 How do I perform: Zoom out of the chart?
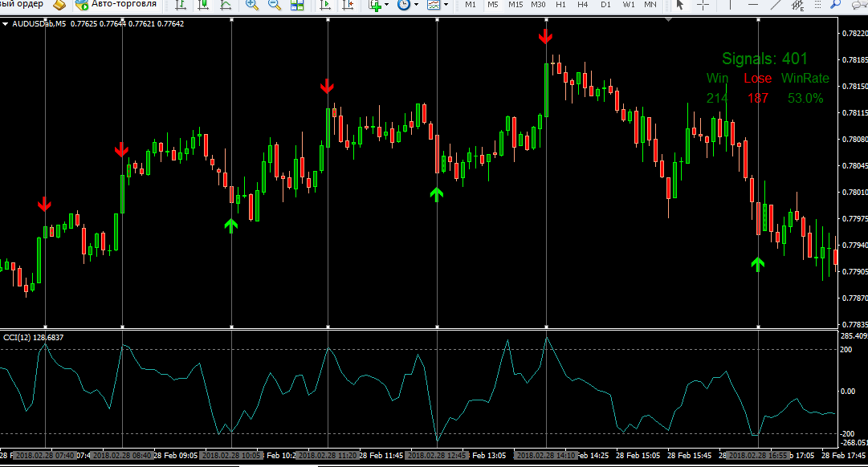275,5
